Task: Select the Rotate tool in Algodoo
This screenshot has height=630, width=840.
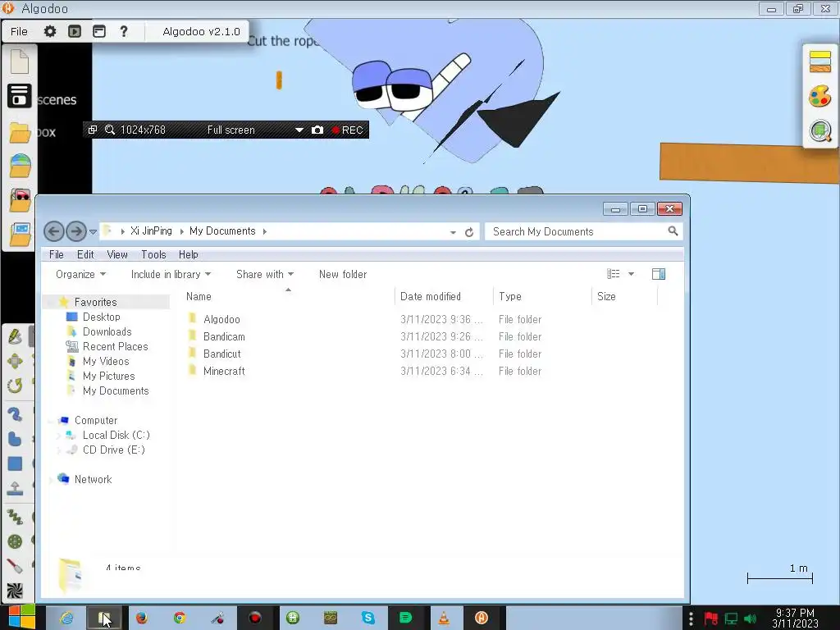Action: 15,386
